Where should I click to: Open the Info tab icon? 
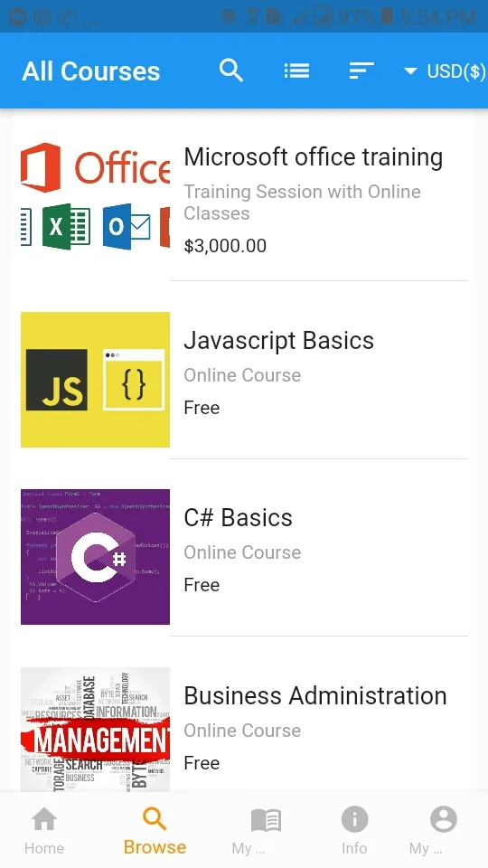coord(354,819)
